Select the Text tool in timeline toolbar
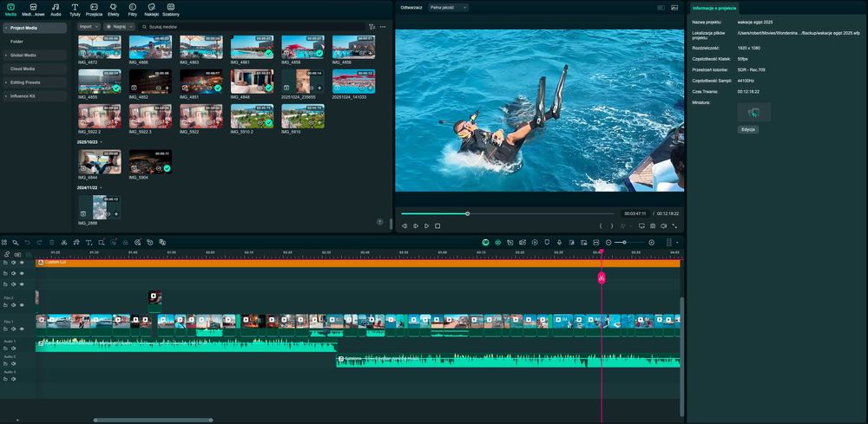Image resolution: width=868 pixels, height=424 pixels. [88, 242]
